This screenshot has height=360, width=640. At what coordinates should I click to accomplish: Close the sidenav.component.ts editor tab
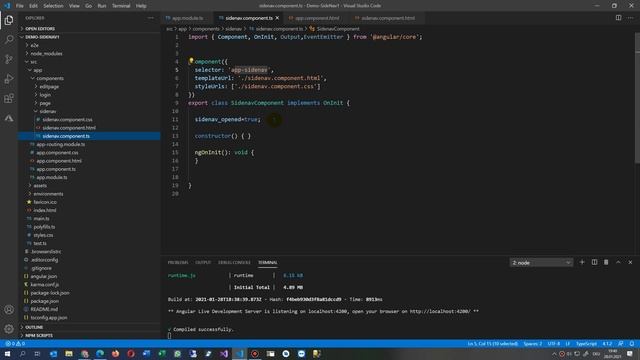point(278,18)
